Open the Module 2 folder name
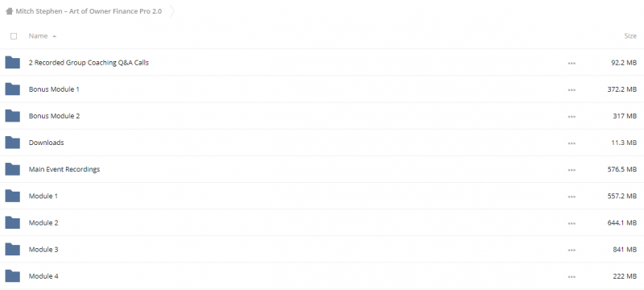This screenshot has width=644, height=290. click(x=43, y=222)
